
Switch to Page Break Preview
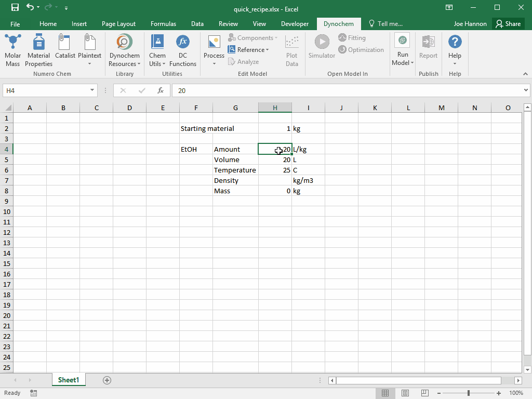pos(425,393)
